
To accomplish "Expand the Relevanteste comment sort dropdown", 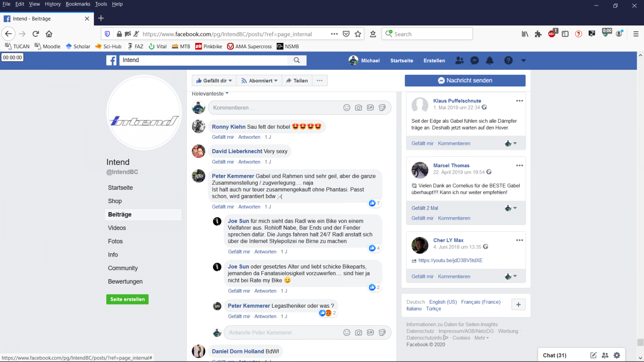I will [210, 94].
